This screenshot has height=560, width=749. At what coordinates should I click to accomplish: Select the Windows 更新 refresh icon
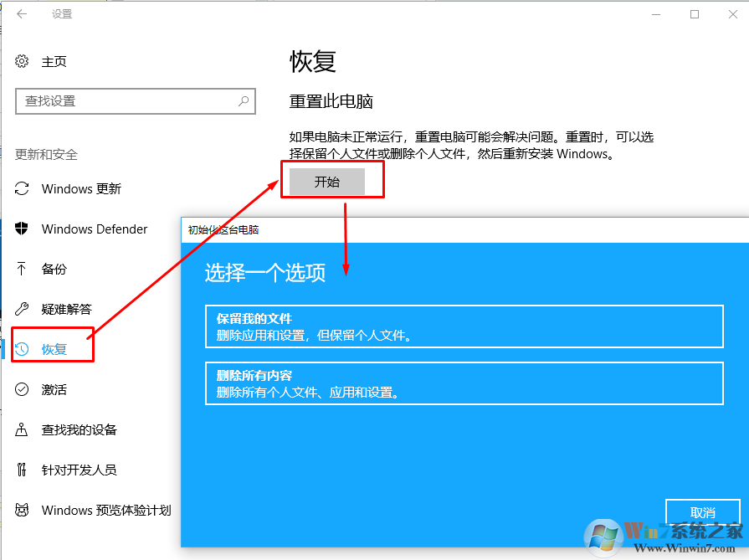point(21,188)
